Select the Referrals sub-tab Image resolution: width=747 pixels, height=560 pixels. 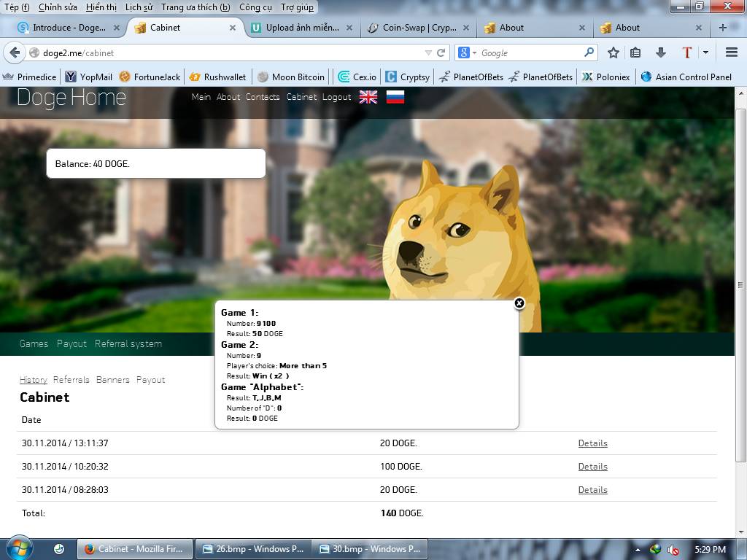[x=71, y=380]
